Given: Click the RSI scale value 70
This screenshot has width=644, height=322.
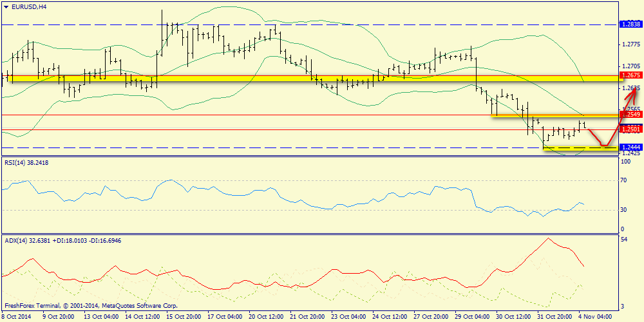Looking at the screenshot, I should 625,180.
